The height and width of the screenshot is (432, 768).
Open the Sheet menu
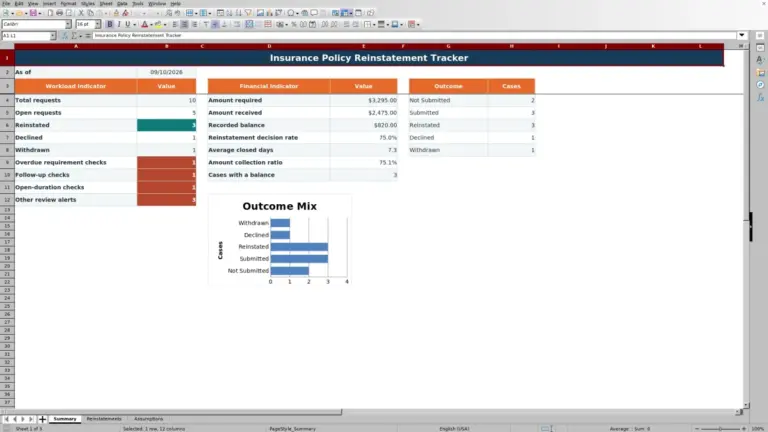[x=106, y=3]
